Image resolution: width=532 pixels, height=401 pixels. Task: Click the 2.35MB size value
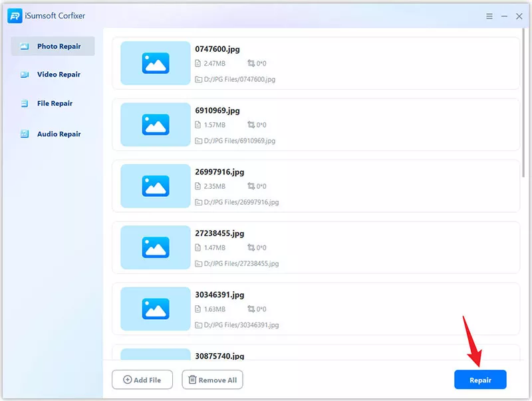(x=214, y=186)
